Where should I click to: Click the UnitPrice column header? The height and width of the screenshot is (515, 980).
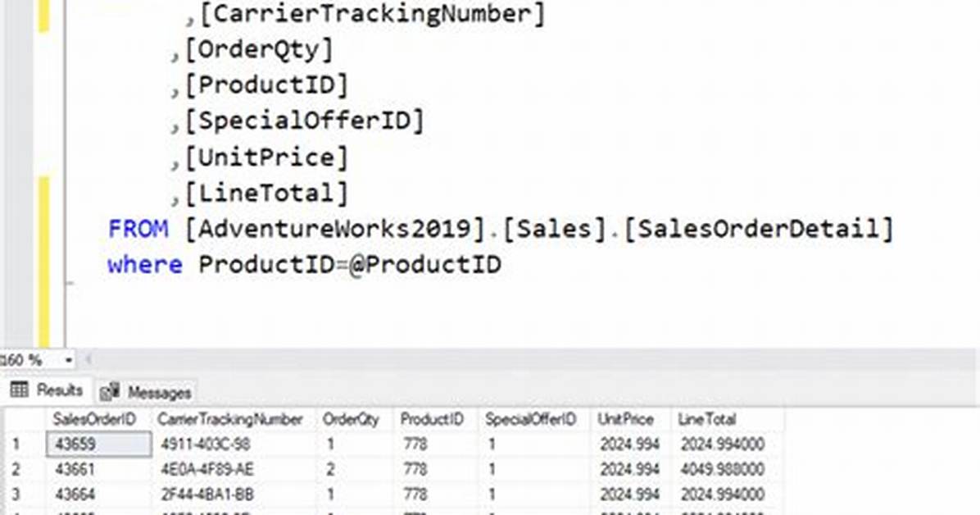[x=626, y=419]
